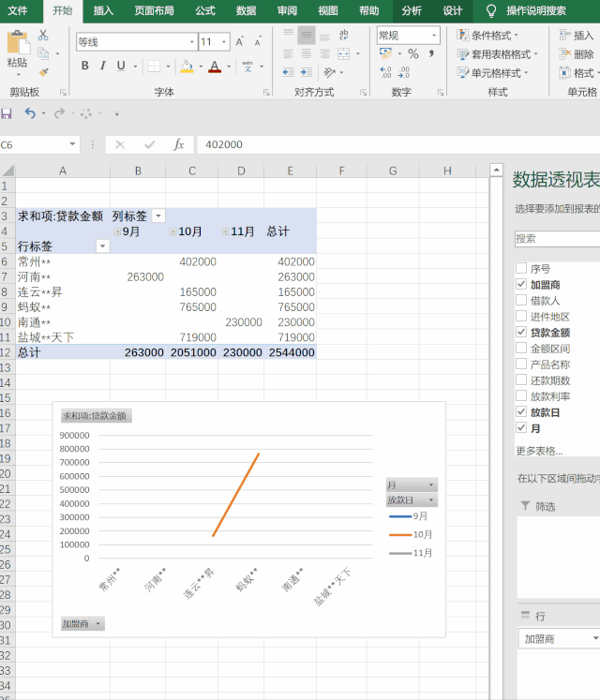The height and width of the screenshot is (700, 600).
Task: Check the 序号 field checkbox
Action: point(521,268)
